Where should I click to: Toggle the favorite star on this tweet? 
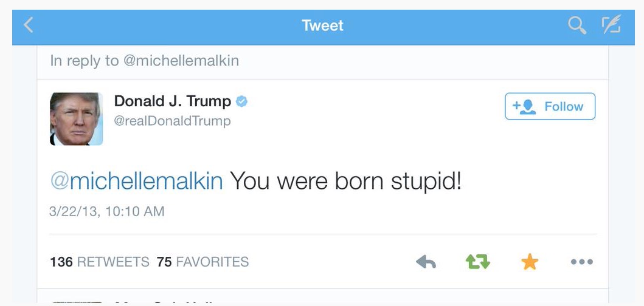pyautogui.click(x=530, y=262)
